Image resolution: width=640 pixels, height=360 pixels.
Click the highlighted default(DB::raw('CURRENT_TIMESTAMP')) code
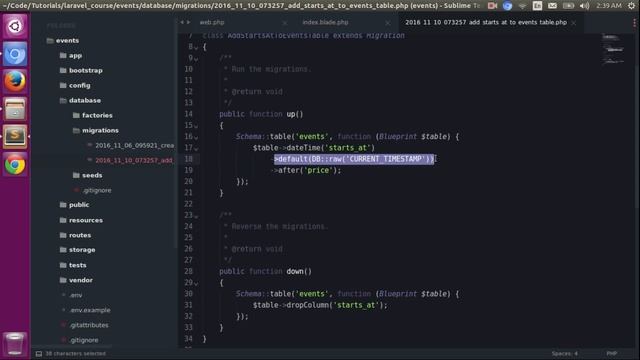(x=354, y=159)
